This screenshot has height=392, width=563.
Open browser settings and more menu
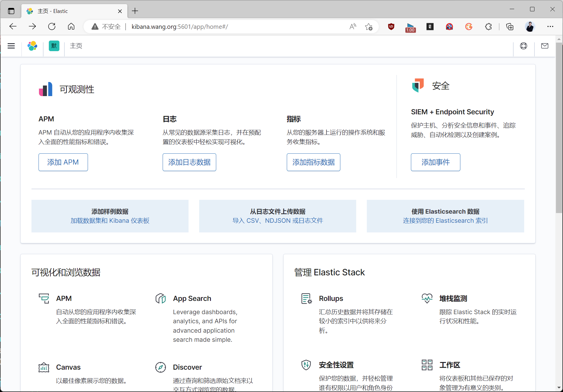click(x=550, y=26)
